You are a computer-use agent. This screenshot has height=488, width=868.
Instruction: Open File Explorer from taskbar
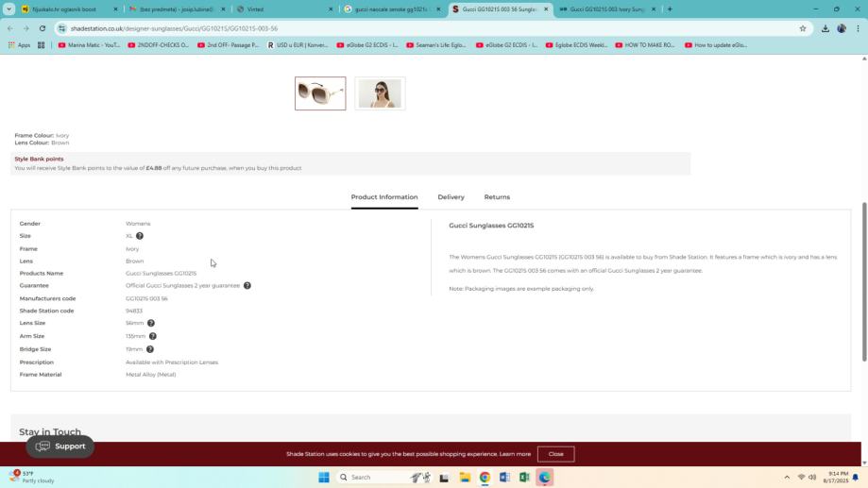[x=465, y=477]
